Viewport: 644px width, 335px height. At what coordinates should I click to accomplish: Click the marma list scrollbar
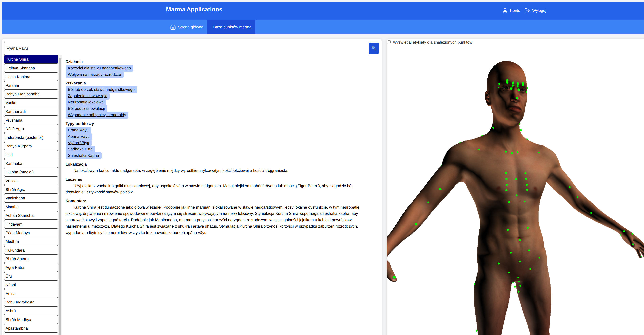pos(60,195)
